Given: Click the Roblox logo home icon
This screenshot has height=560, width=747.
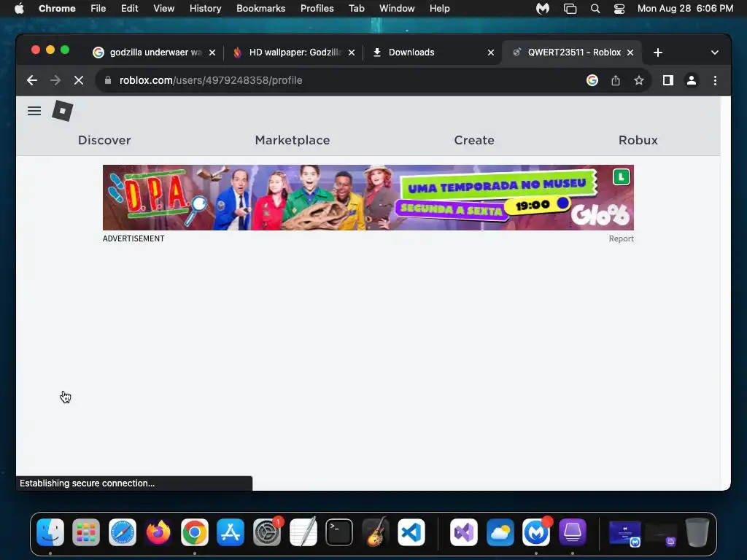Looking at the screenshot, I should click(63, 111).
